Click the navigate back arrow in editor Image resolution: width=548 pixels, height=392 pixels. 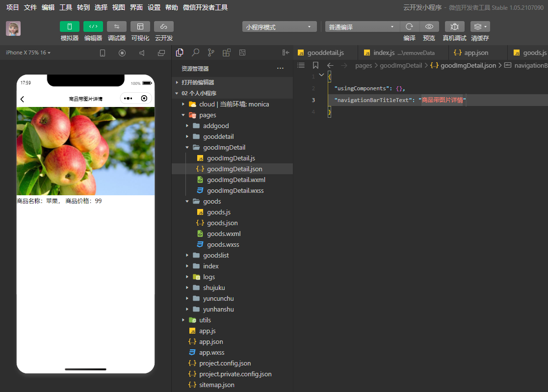coord(330,65)
